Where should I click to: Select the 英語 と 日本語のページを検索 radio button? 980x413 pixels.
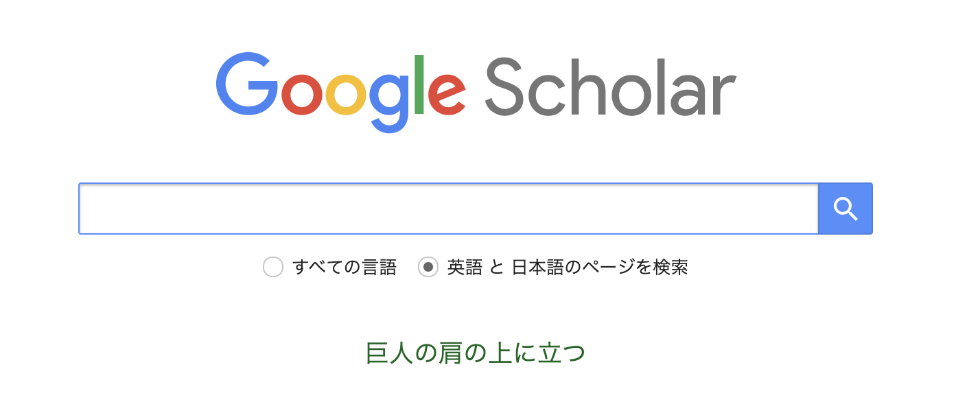[428, 267]
